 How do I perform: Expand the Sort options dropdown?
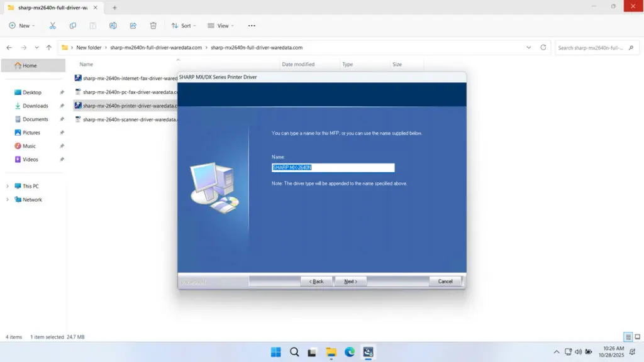(183, 26)
